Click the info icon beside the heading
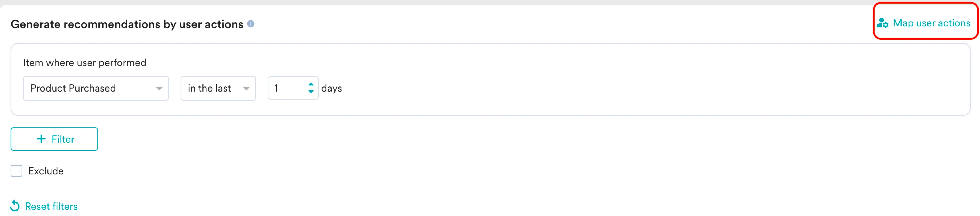Viewport: 980px width, 216px height. click(x=251, y=24)
